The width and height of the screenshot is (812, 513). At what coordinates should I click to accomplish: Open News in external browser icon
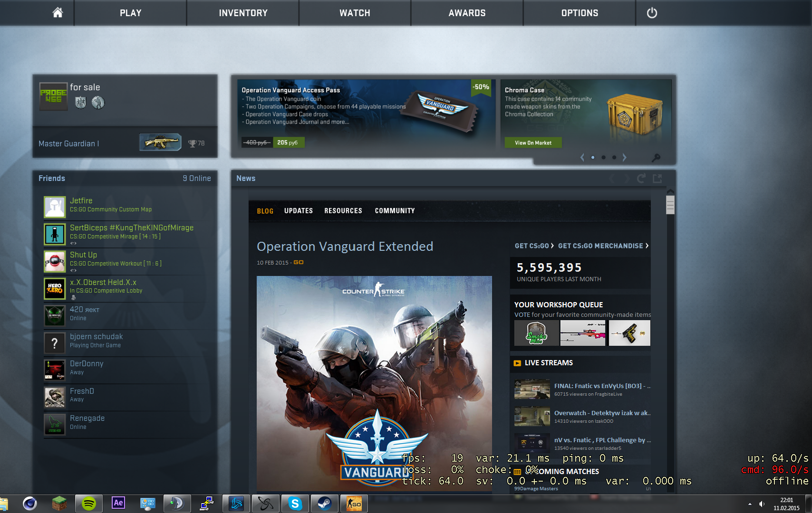[x=657, y=179]
